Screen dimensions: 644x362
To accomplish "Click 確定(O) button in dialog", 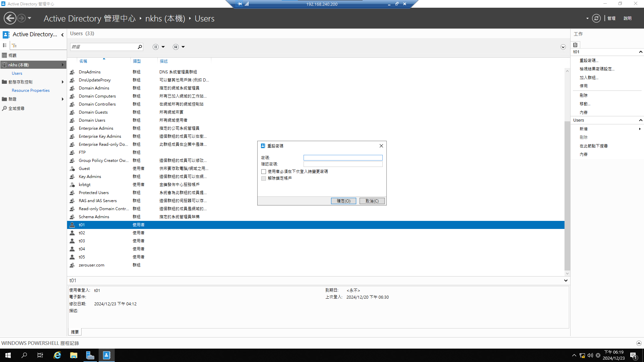I will (343, 201).
